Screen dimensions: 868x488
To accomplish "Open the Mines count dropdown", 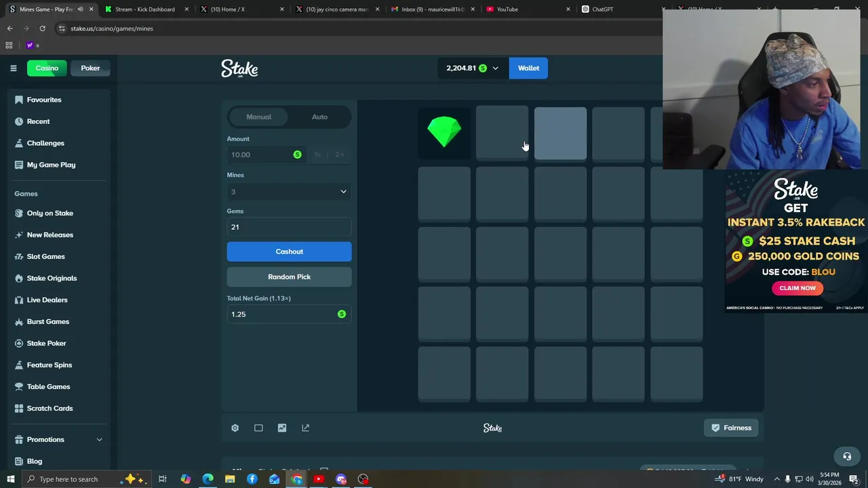I will coord(289,192).
